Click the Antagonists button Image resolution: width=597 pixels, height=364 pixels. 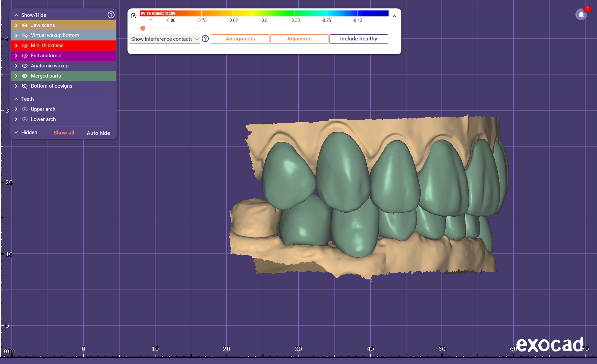(x=240, y=39)
